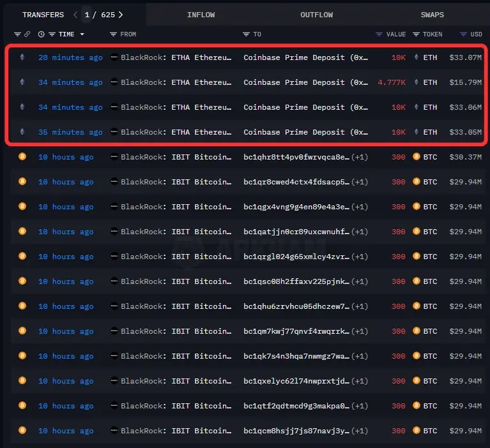Screen dimensions: 490x448
Task: Open BlackRock IBIT sender in bc1qatjjn0cr89uxcwnuhf row
Action: coord(176,232)
